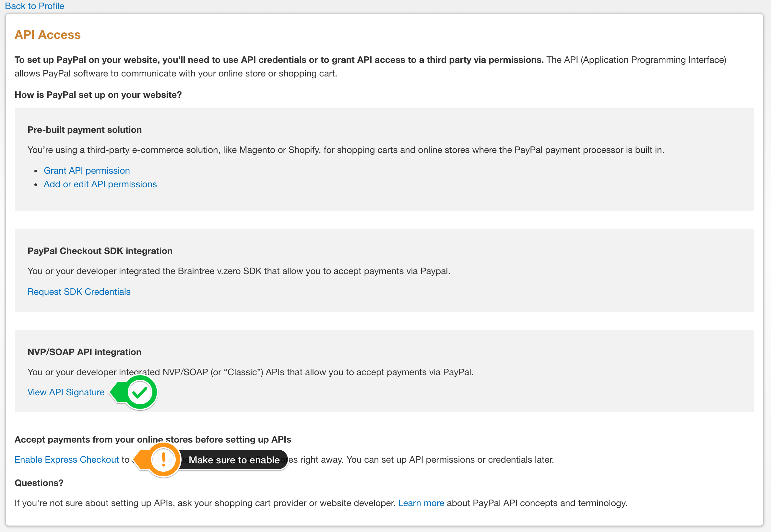
Task: Enable Express Checkout
Action: (x=67, y=460)
